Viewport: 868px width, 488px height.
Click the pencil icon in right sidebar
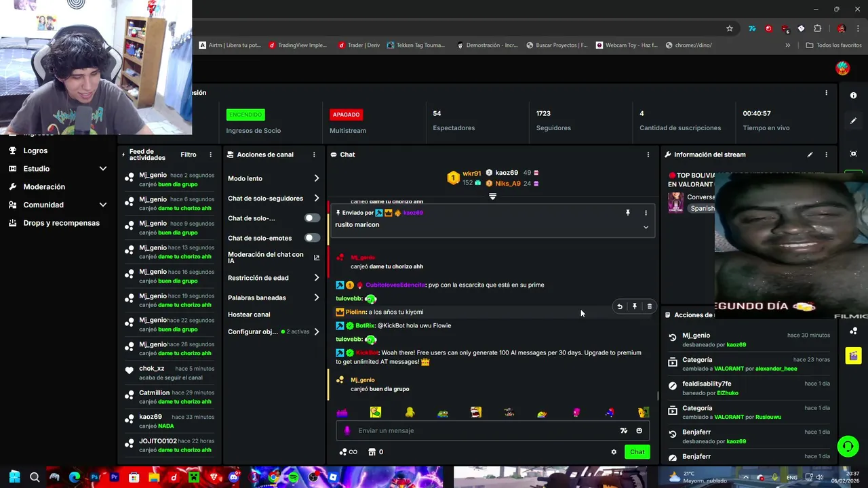click(853, 121)
